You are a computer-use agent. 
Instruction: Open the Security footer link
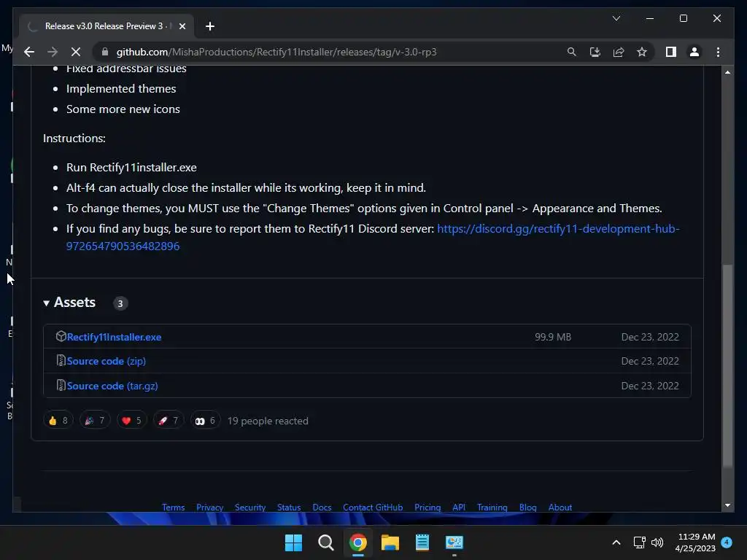coord(250,507)
